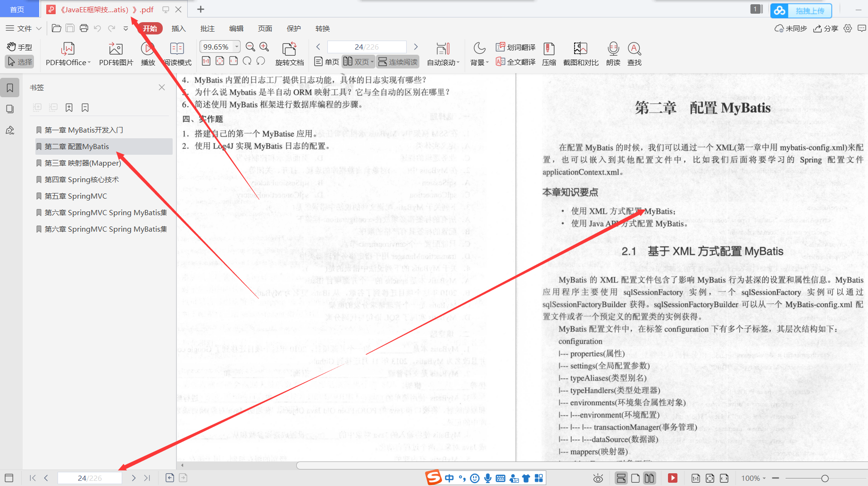This screenshot has width=868, height=486.
Task: Click the PDF转图片 tool
Action: click(x=116, y=54)
